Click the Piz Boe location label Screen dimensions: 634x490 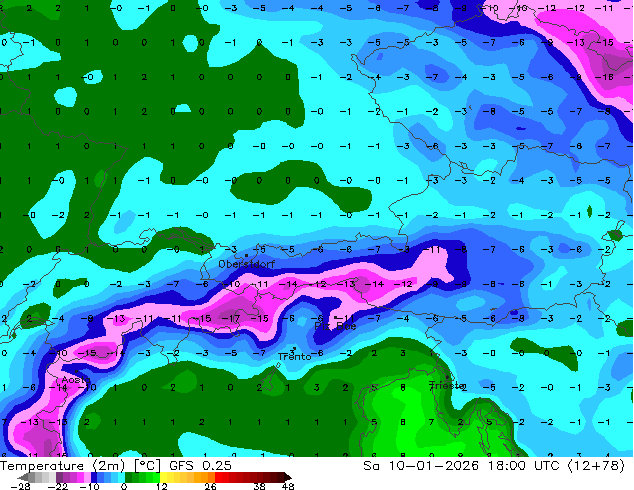tap(335, 326)
